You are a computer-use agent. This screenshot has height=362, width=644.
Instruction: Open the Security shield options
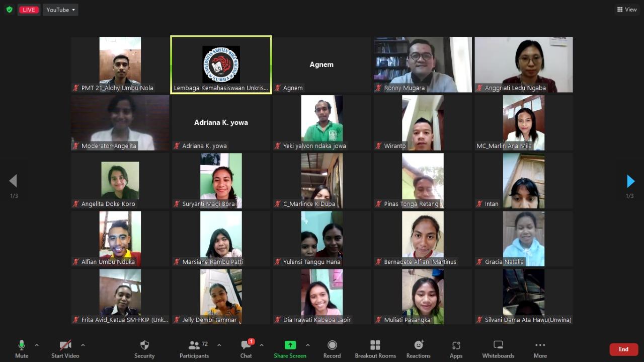pos(144,349)
